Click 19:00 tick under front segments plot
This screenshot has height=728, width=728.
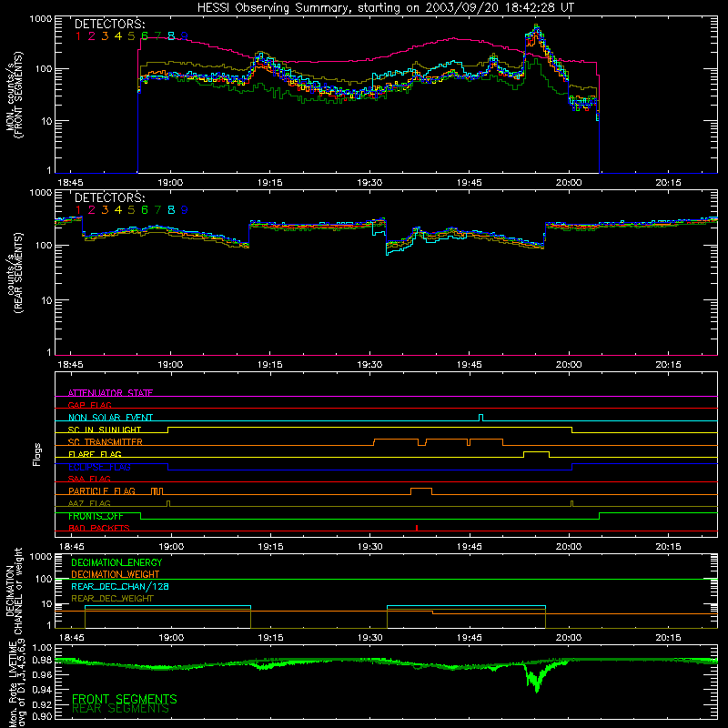[170, 183]
